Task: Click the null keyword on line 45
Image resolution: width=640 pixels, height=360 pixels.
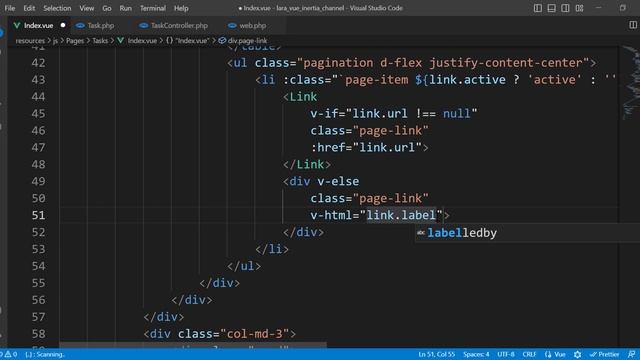Action: pos(457,113)
